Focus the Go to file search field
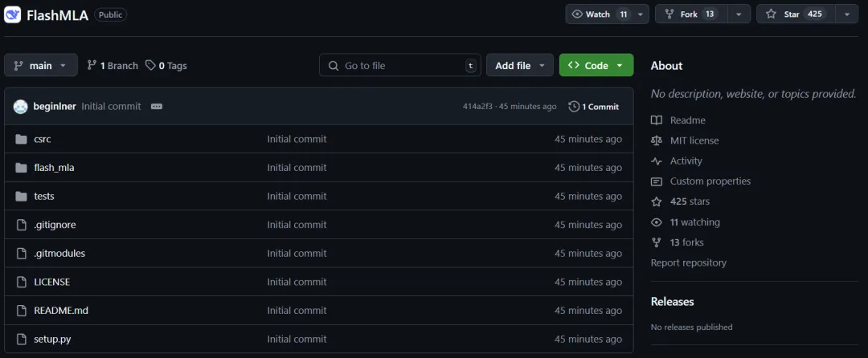The width and height of the screenshot is (868, 358). 399,65
